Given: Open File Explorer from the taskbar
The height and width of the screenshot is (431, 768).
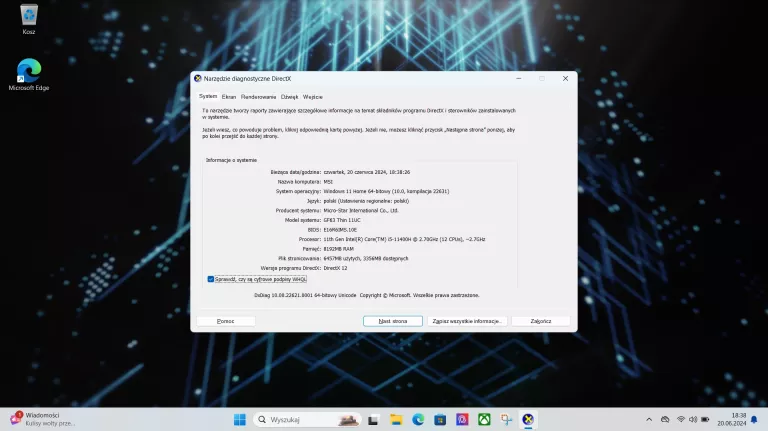Looking at the screenshot, I should point(396,420).
